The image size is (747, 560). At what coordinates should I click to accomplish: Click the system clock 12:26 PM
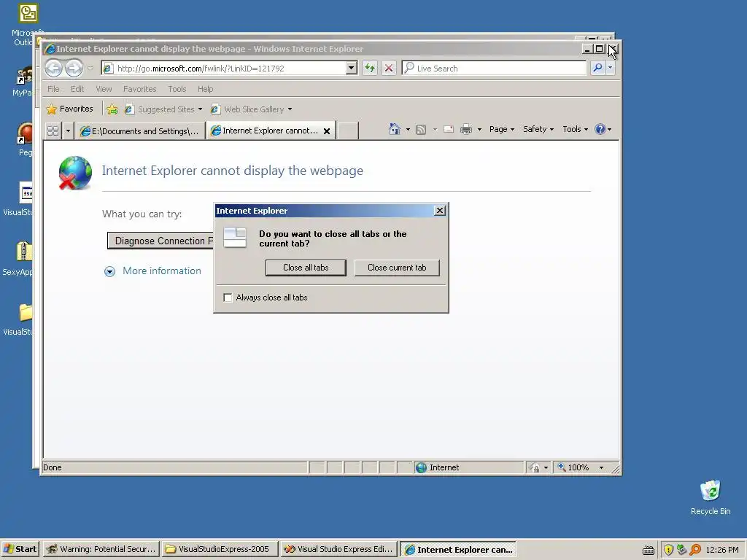(721, 550)
